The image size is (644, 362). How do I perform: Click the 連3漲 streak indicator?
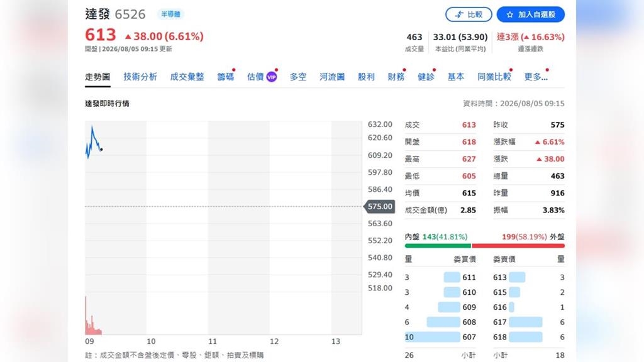pyautogui.click(x=531, y=37)
